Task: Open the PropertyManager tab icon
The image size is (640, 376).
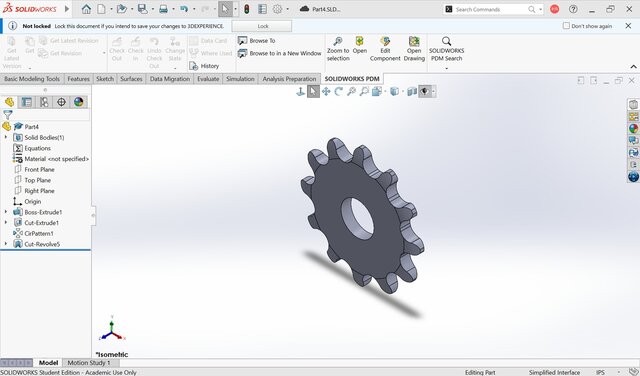Action: (x=27, y=102)
